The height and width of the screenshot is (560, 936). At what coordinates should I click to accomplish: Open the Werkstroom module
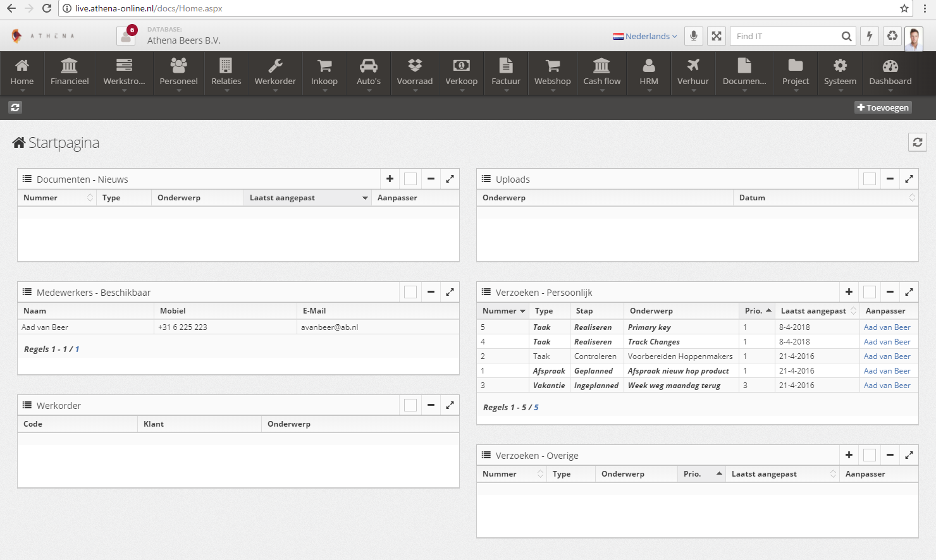124,73
